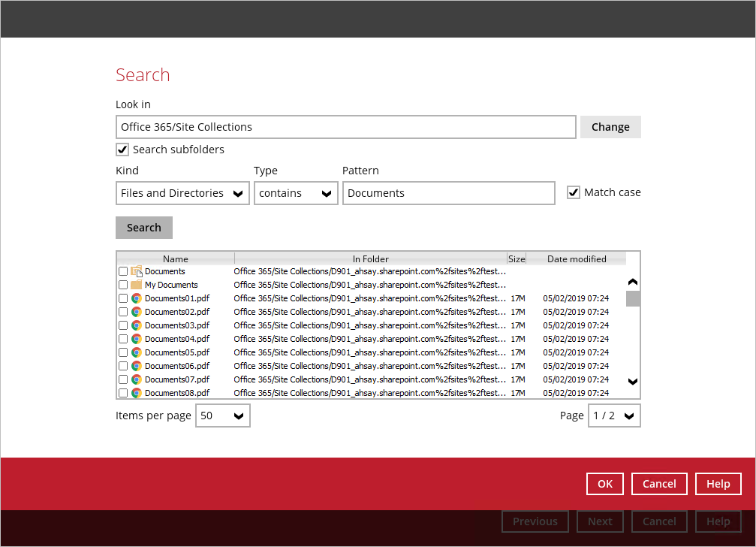
Task: Click the Chrome icon beside Documents05.pdf
Action: [x=137, y=352]
